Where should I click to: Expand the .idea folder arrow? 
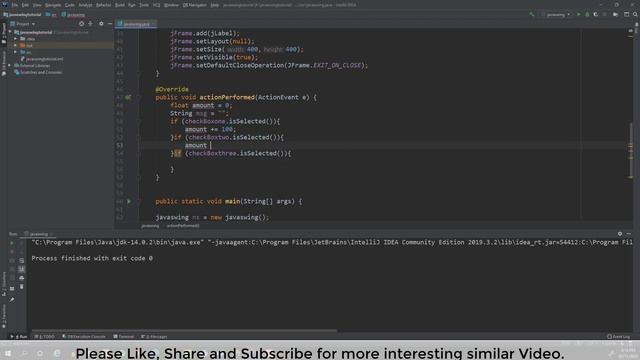(16, 39)
